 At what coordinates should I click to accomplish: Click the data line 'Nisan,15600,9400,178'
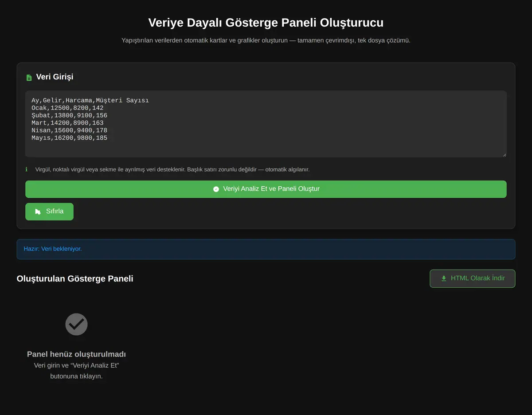[69, 130]
